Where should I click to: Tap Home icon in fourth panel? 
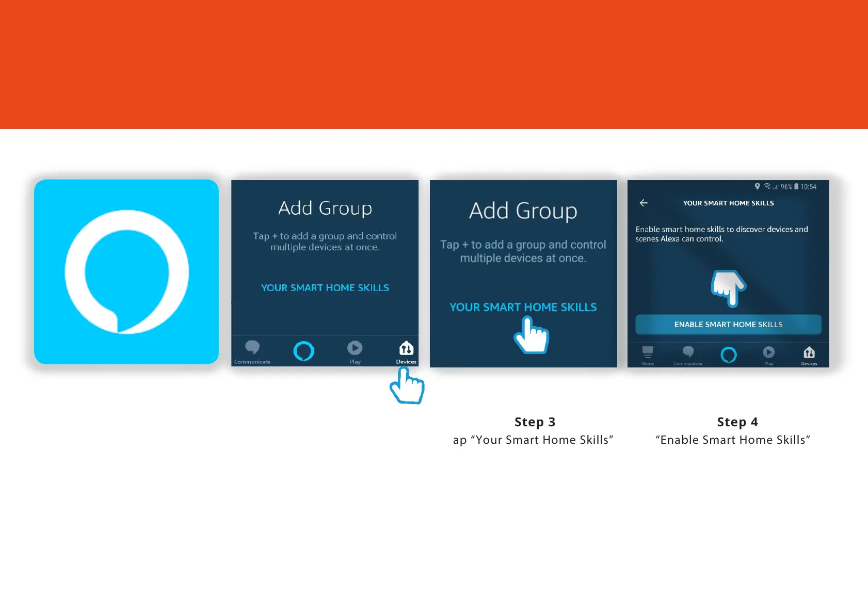point(648,352)
